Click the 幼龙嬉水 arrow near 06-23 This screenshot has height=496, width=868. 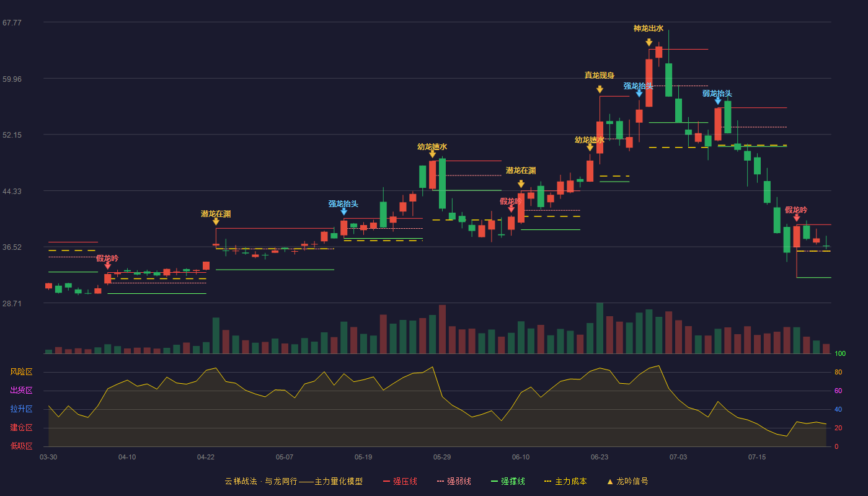click(x=590, y=147)
